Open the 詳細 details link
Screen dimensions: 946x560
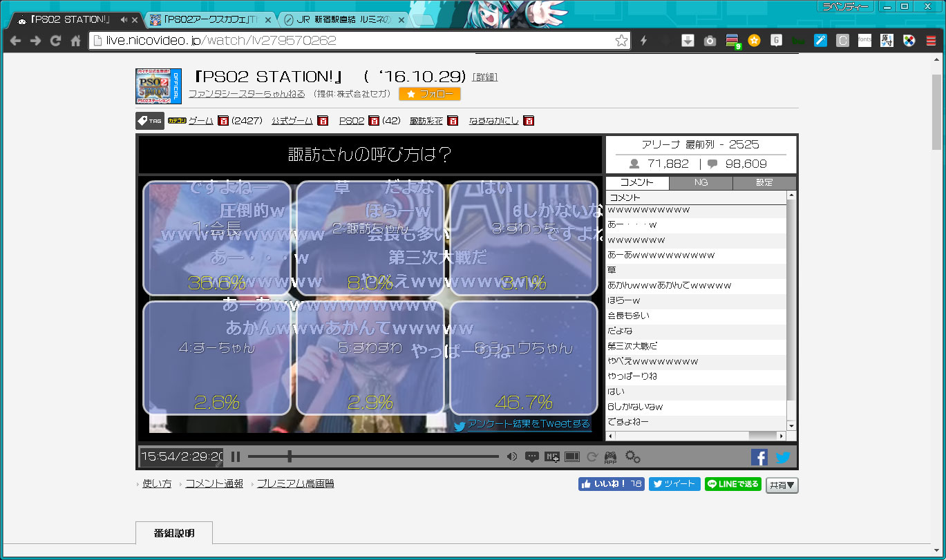[x=485, y=77]
